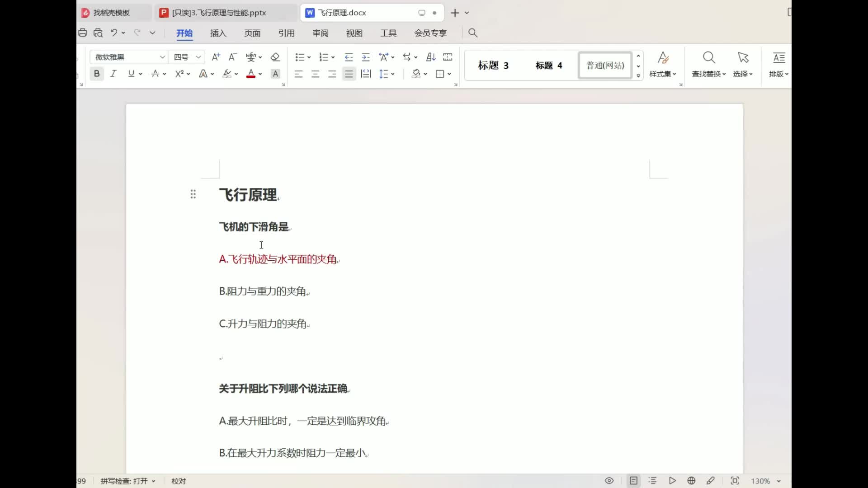Click the paragraph drag handle beside title
868x488 pixels.
coord(193,194)
